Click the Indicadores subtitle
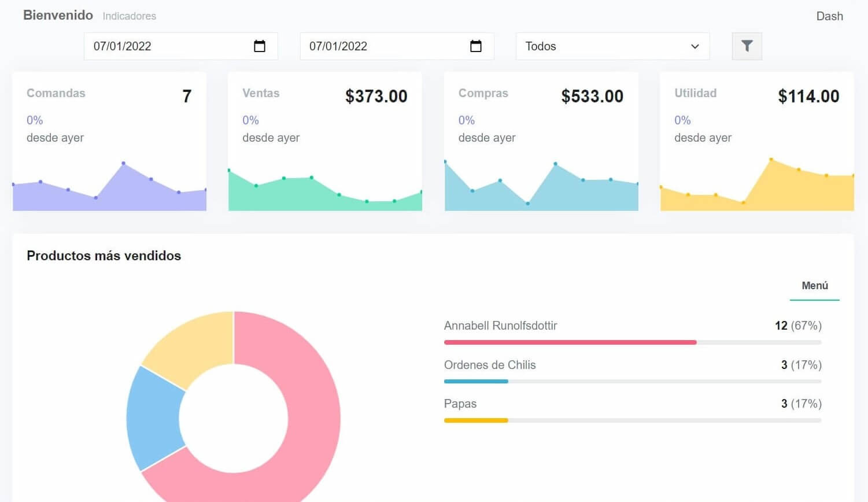 tap(130, 16)
